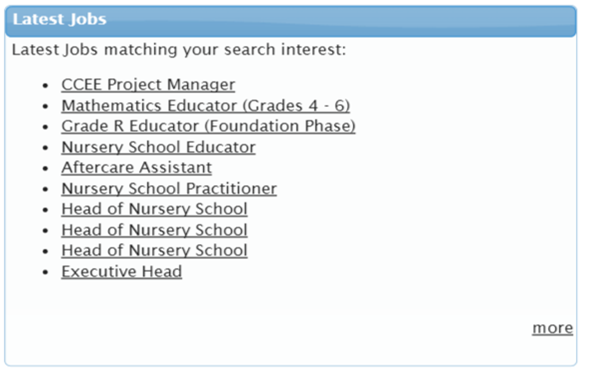Click the bullet beside Aftercare Assistant

coord(46,169)
